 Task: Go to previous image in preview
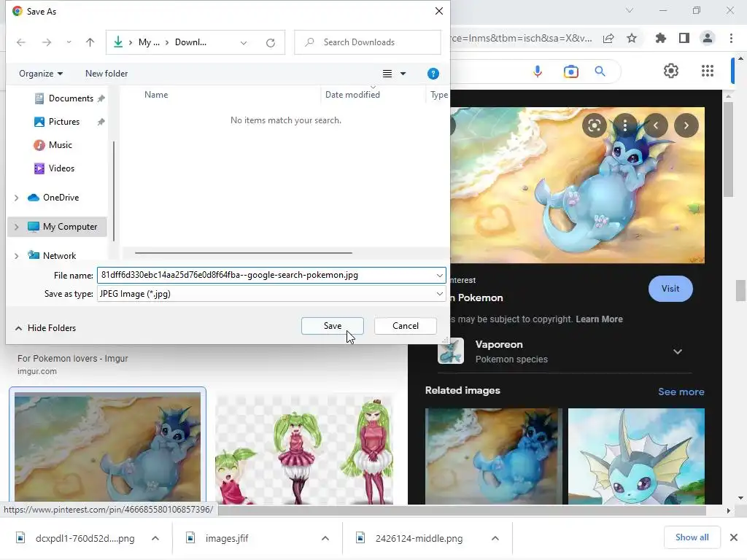[656, 125]
